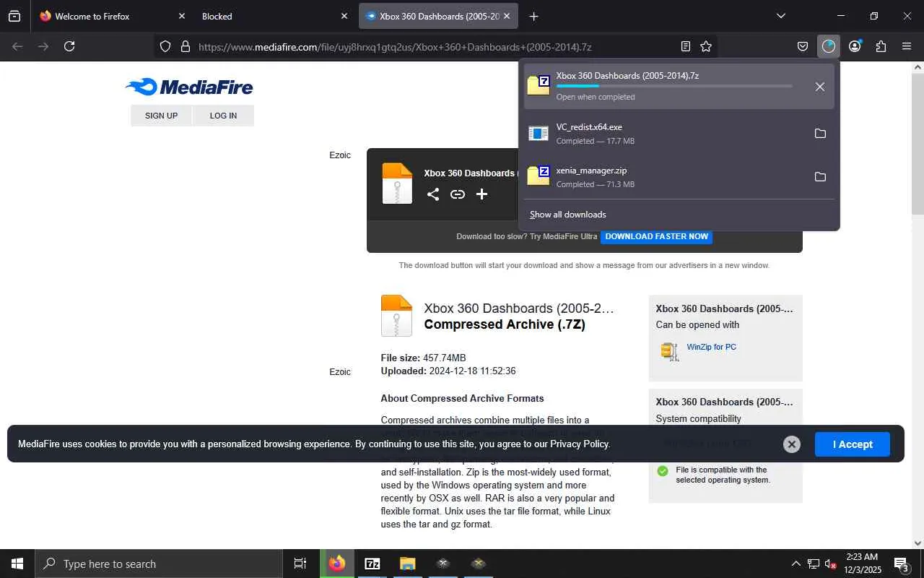Save the page to Pocket
Image resolution: width=924 pixels, height=578 pixels.
tap(803, 46)
